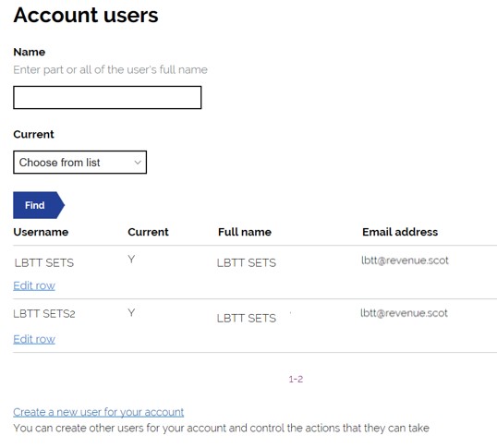Image resolution: width=497 pixels, height=448 pixels.
Task: Select the LBTT SETS username cell
Action: 44,262
